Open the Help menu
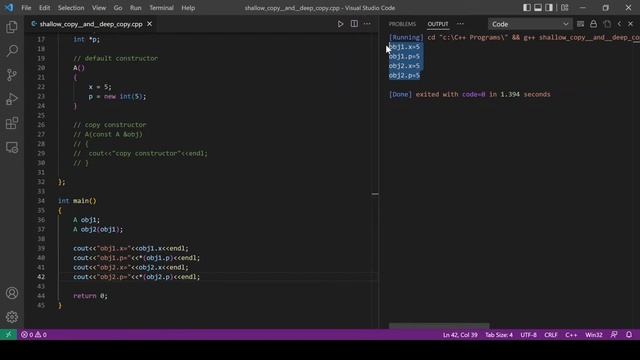Screen dimensions: 640x360 pos(188,8)
